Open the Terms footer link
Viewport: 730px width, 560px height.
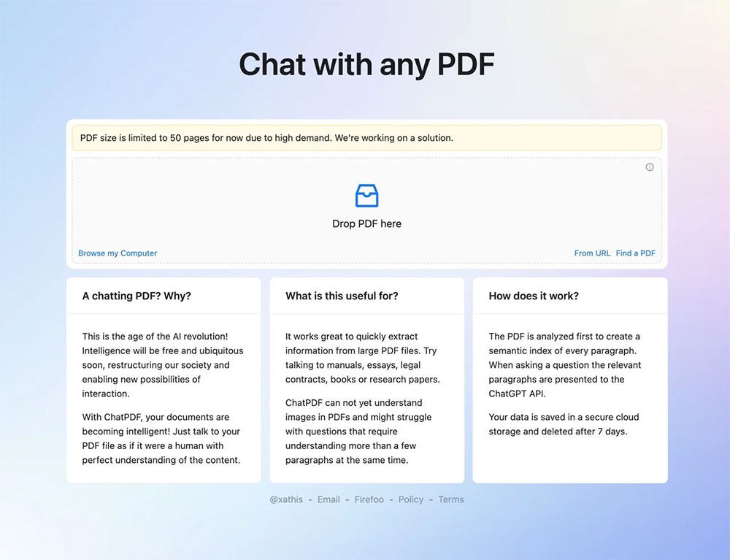point(450,499)
